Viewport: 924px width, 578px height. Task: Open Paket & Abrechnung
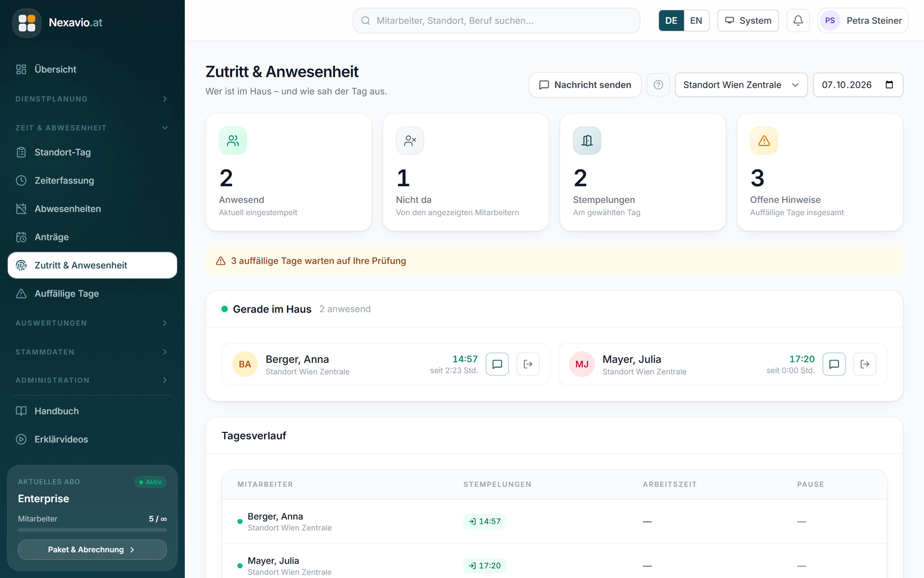[92, 550]
